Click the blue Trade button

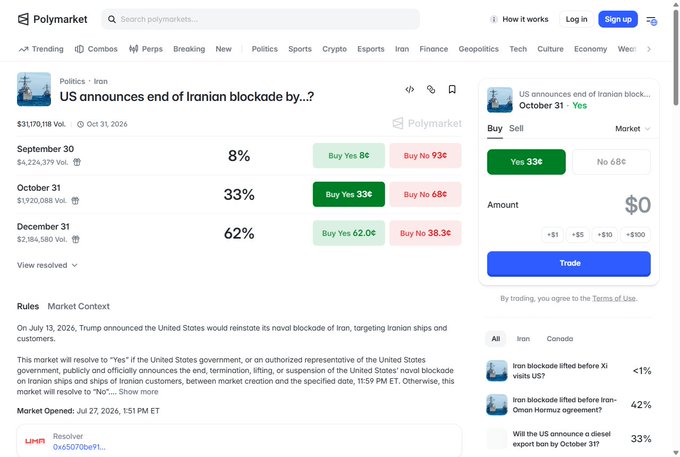(569, 264)
